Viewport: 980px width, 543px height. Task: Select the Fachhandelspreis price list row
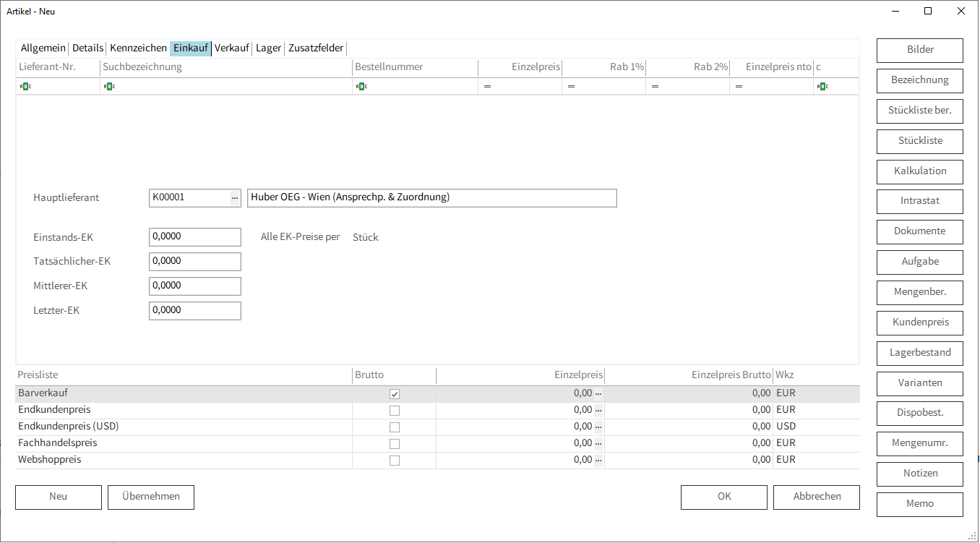(438, 444)
